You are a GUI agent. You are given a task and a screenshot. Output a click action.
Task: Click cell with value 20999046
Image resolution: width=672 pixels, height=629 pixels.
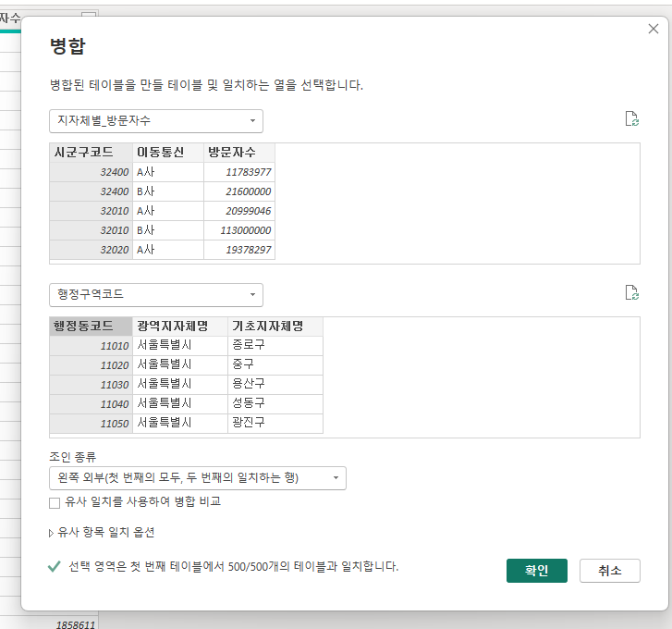[239, 211]
